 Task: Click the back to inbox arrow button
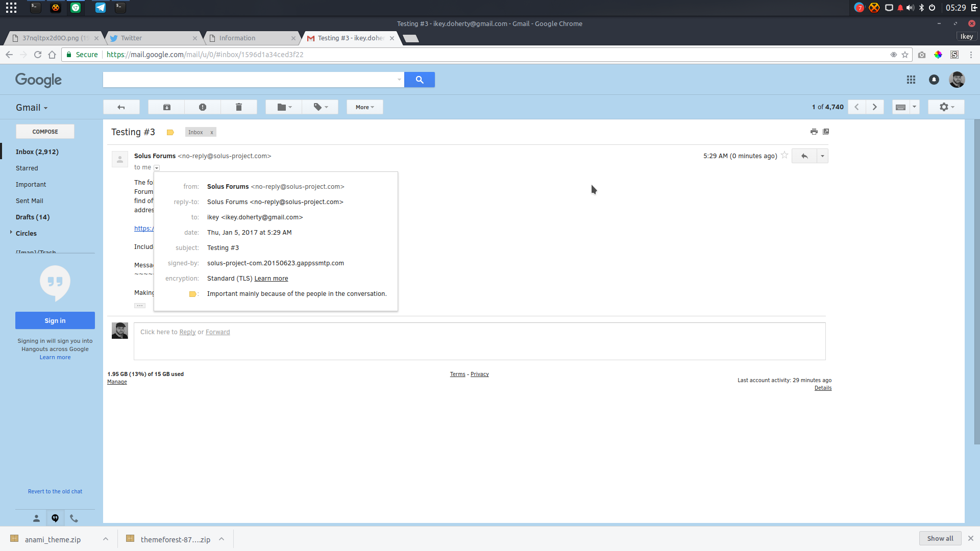(121, 107)
